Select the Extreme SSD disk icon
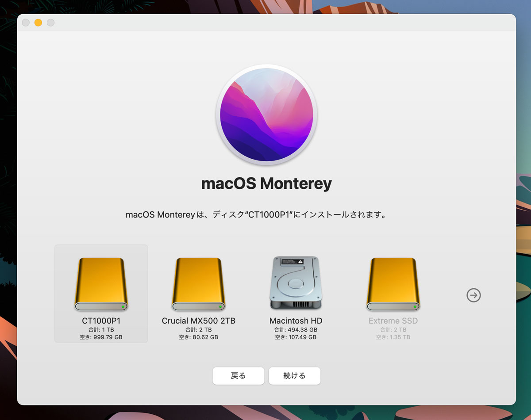 [393, 284]
